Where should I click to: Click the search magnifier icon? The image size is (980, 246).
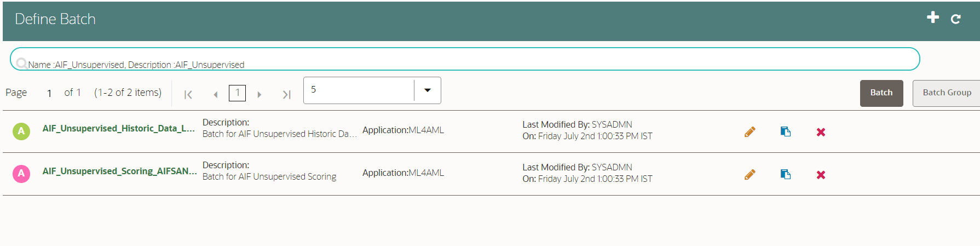pos(22,64)
